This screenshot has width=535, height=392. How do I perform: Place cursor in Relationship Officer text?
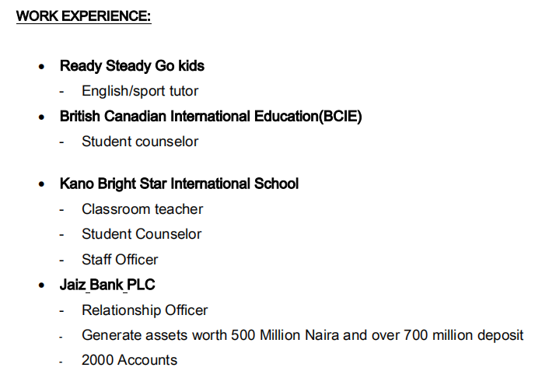(145, 310)
